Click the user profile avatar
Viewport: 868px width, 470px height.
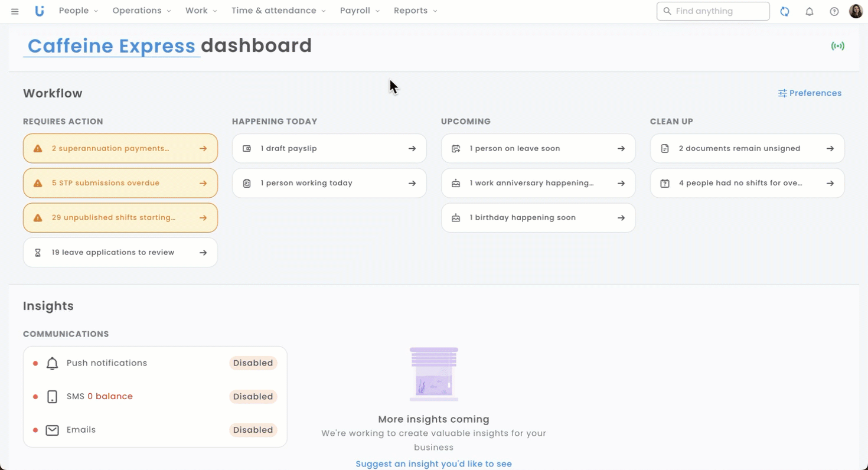856,11
